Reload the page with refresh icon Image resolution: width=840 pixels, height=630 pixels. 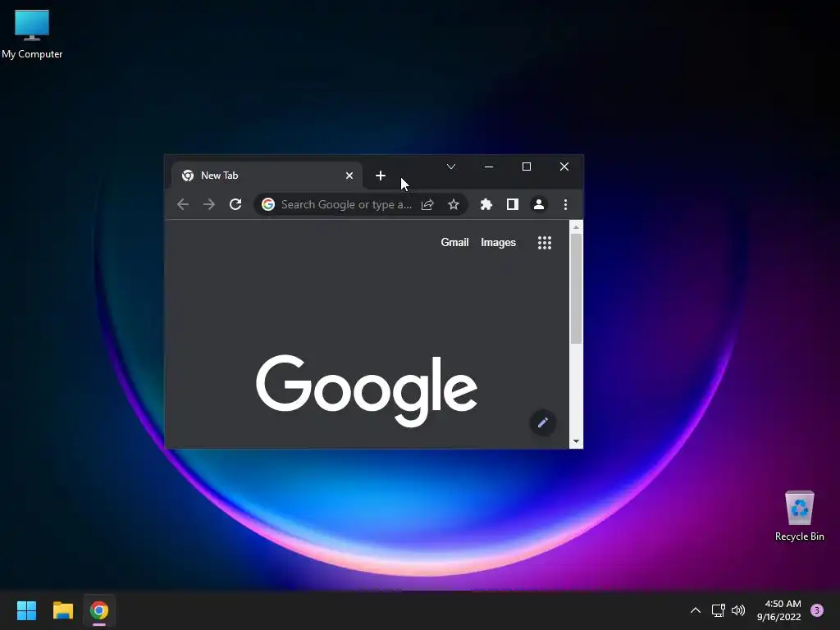coord(235,204)
